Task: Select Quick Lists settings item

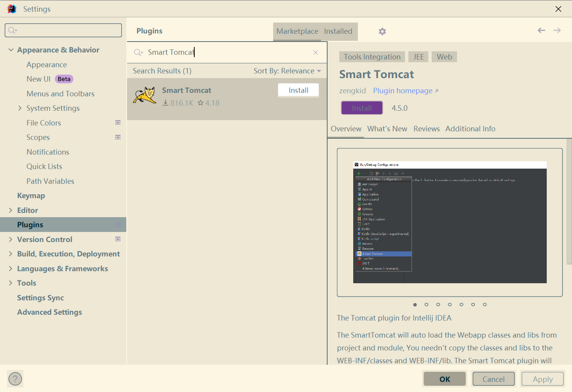Action: (44, 166)
